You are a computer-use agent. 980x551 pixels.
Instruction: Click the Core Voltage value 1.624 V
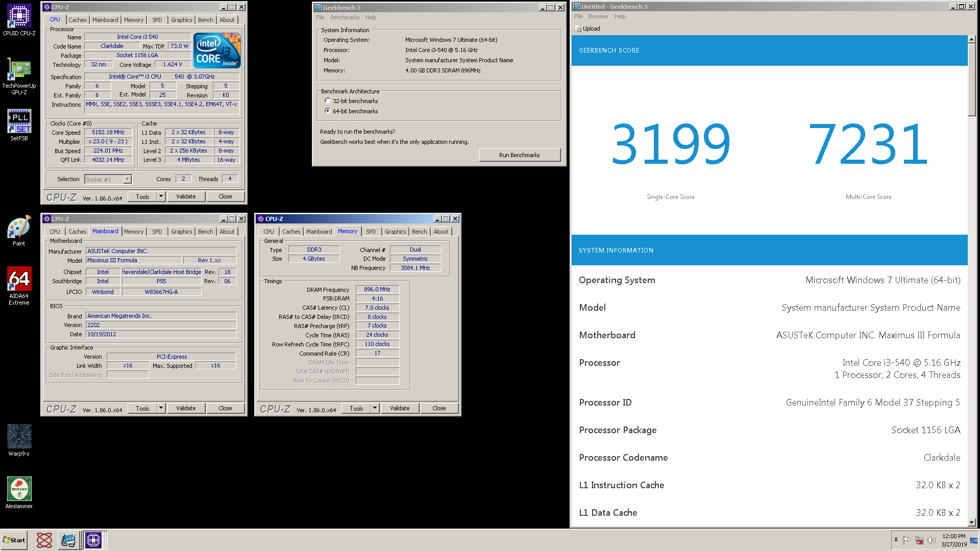pyautogui.click(x=173, y=64)
